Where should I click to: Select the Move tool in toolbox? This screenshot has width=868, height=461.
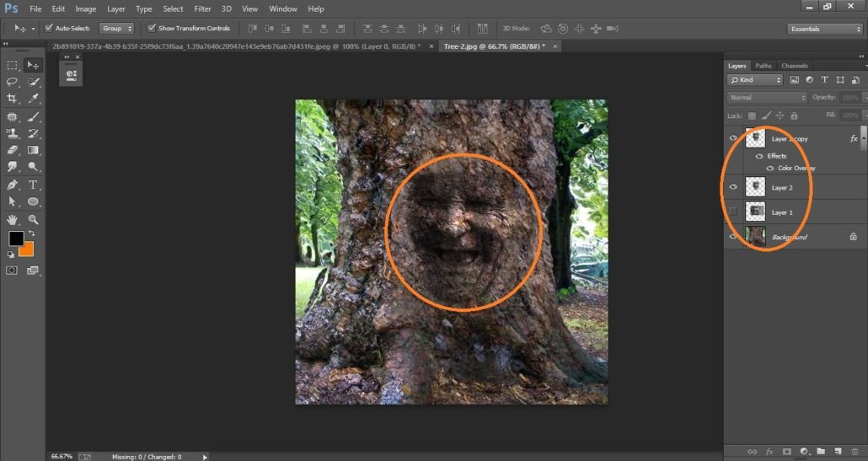click(x=33, y=65)
